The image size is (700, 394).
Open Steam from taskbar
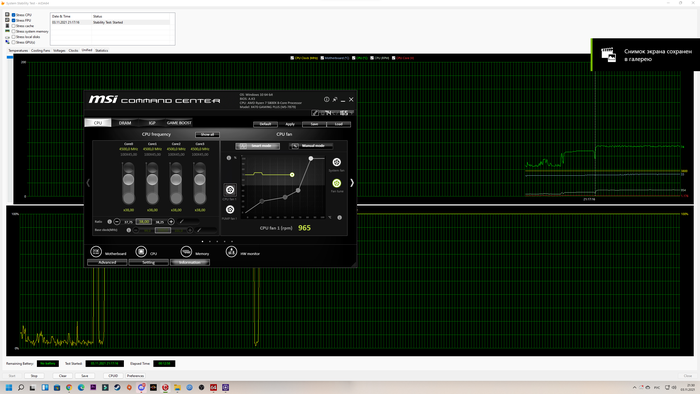point(117,387)
